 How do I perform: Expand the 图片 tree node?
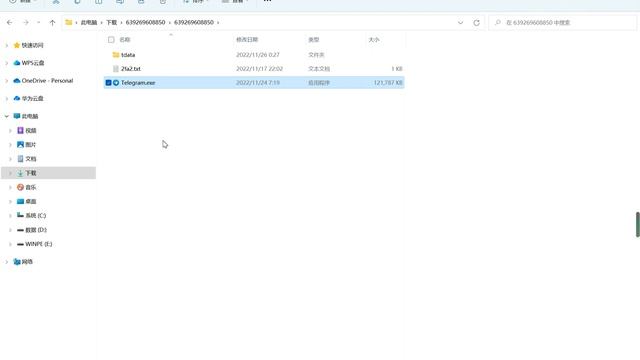pyautogui.click(x=11, y=144)
